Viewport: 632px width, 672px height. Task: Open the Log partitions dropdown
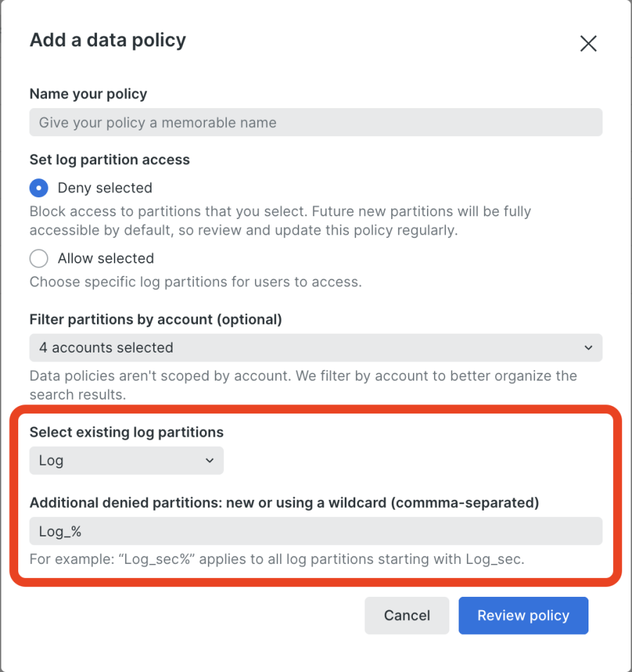[x=126, y=461]
